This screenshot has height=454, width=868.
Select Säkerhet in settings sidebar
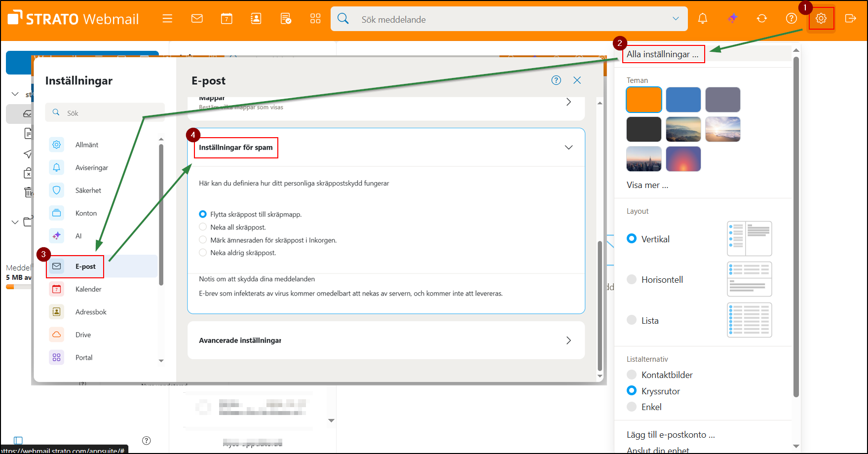point(88,190)
